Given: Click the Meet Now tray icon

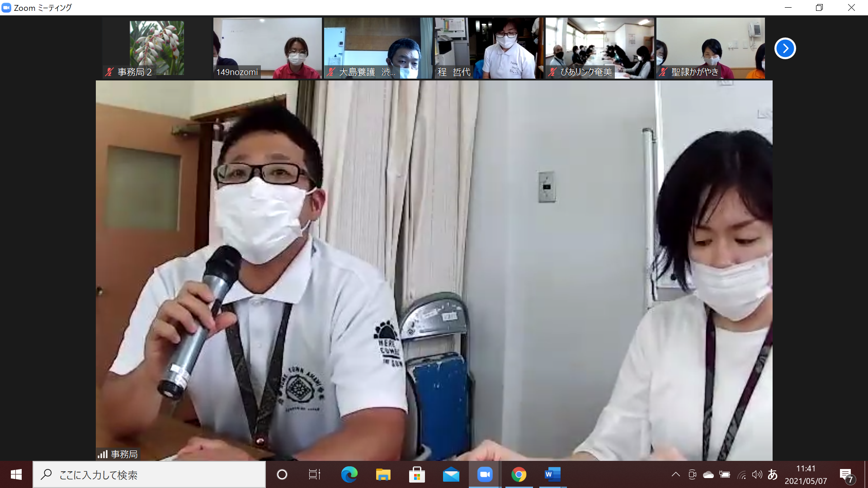Looking at the screenshot, I should pos(692,474).
